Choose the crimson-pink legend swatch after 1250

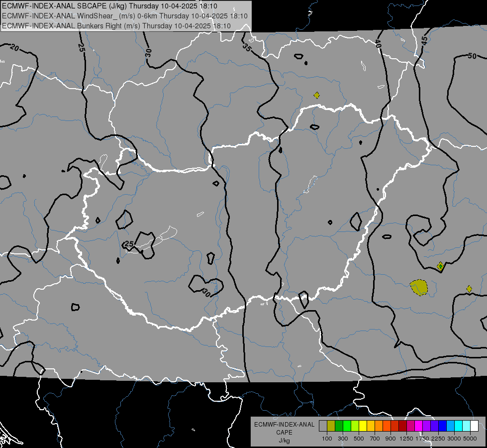(410, 426)
